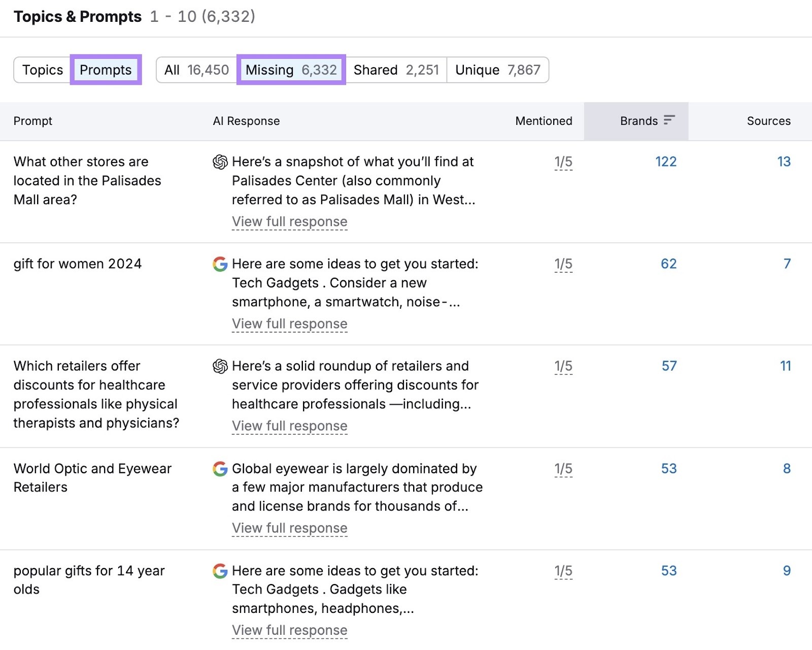Click the Google icon on the 14 year olds gifts response
The height and width of the screenshot is (650, 812).
tap(220, 571)
